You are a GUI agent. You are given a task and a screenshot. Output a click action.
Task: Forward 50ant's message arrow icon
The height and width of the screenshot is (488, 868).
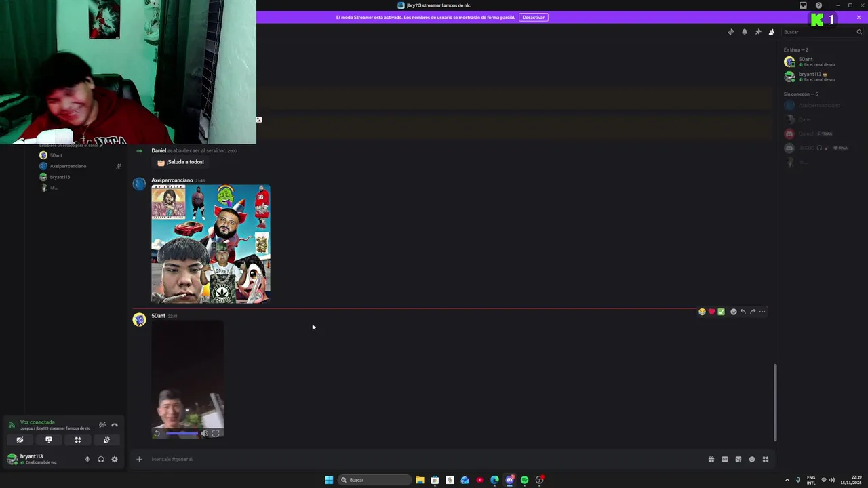pyautogui.click(x=752, y=312)
